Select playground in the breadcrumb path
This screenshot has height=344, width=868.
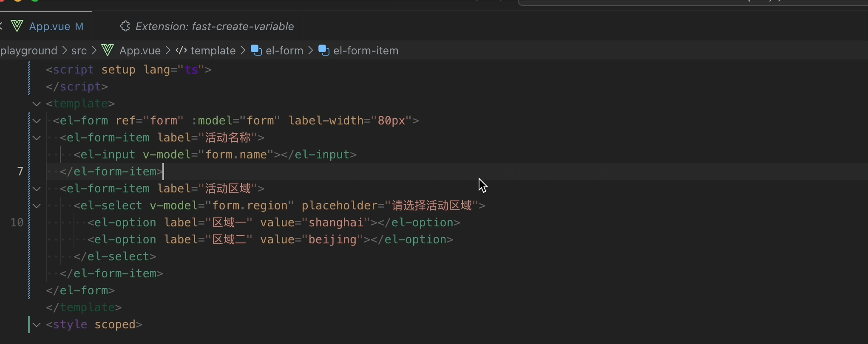coord(29,51)
